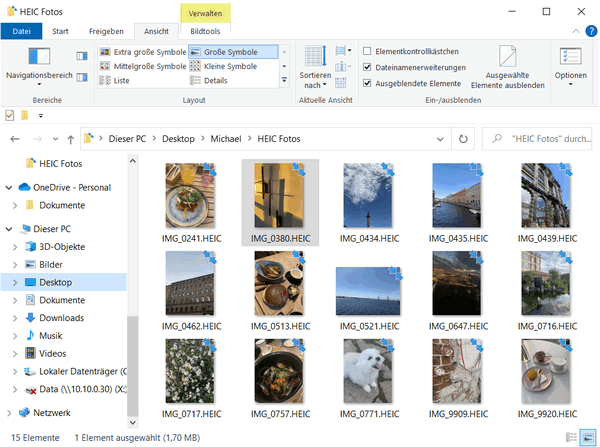Toggle the Ausgeblendete Elemente checkbox
The height and width of the screenshot is (447, 600).
(367, 83)
